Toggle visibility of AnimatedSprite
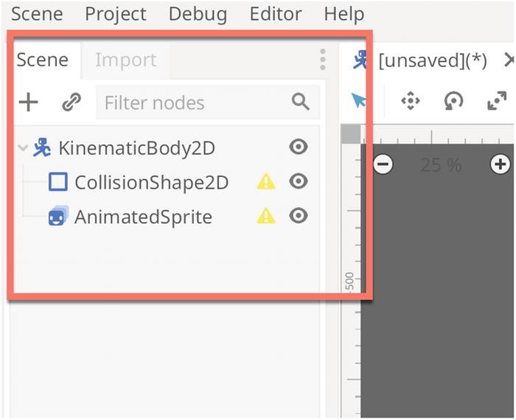 point(299,216)
